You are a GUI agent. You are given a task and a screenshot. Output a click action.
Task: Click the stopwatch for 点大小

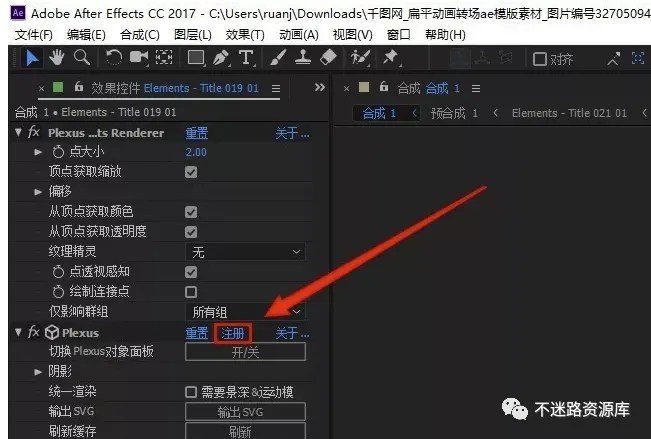pos(58,152)
